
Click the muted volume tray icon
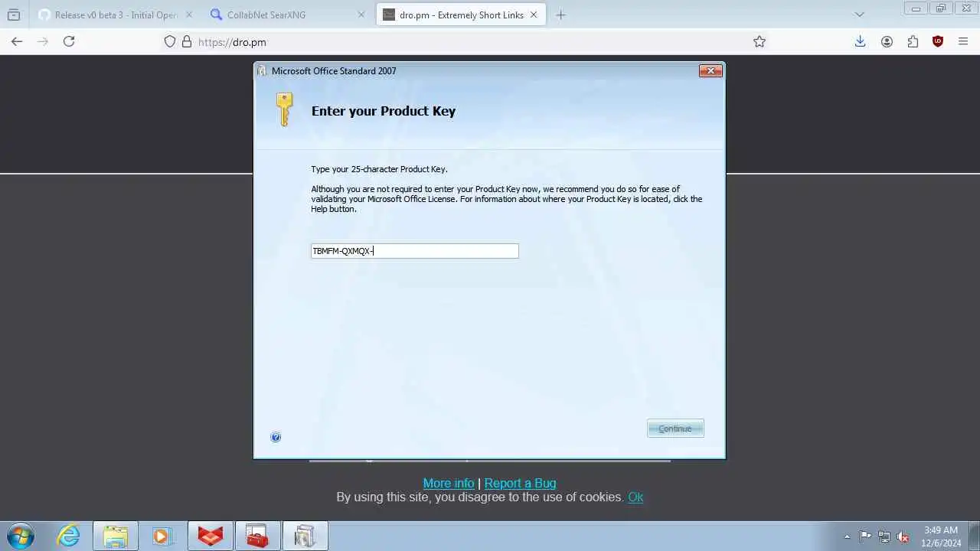pyautogui.click(x=903, y=536)
